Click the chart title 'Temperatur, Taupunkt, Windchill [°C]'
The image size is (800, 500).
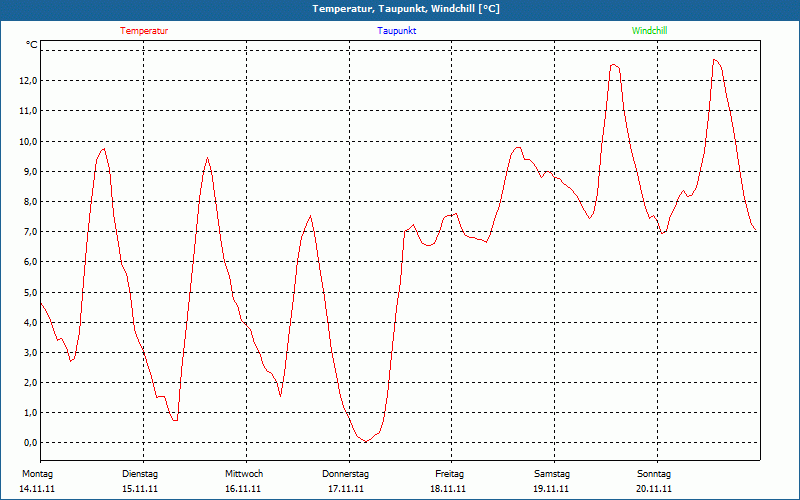406,9
